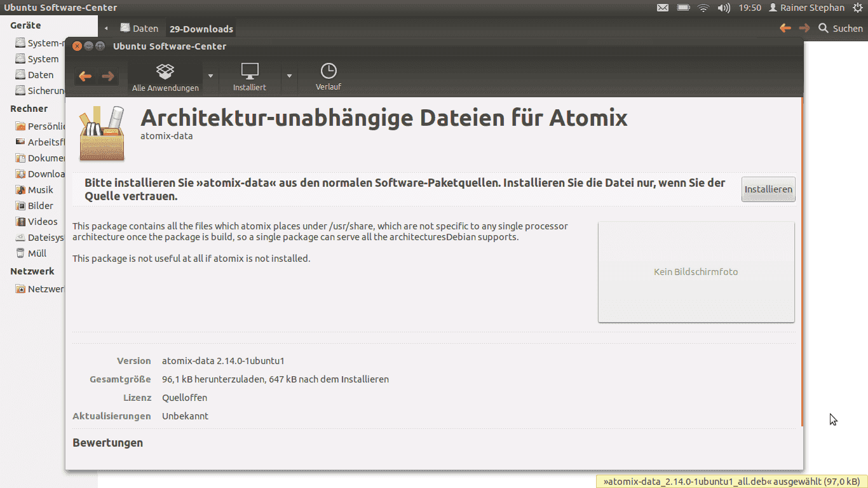Go forward with Software-Center forward arrow

coord(107,76)
